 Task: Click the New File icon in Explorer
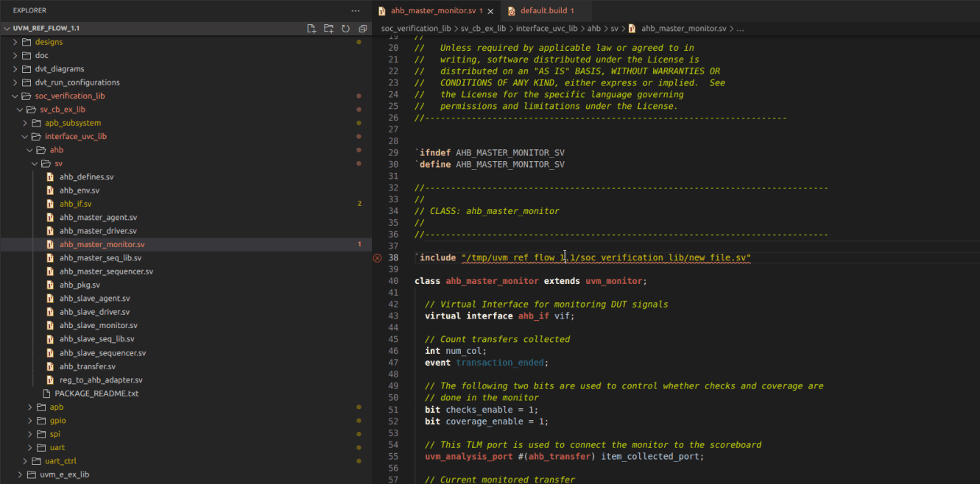(311, 27)
